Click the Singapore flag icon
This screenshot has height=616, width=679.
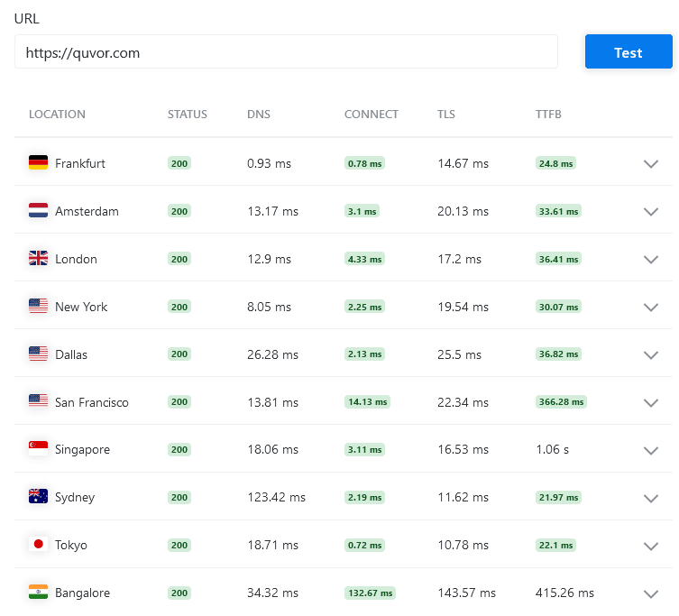(x=38, y=448)
